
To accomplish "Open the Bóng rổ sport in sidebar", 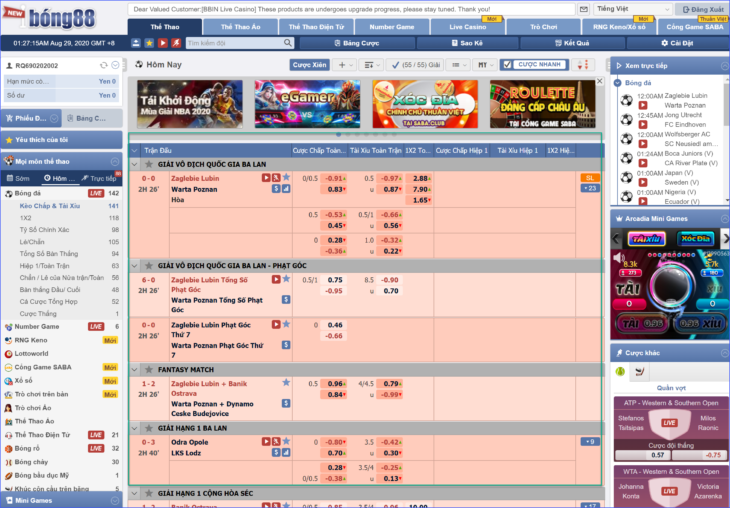I will pos(27,448).
